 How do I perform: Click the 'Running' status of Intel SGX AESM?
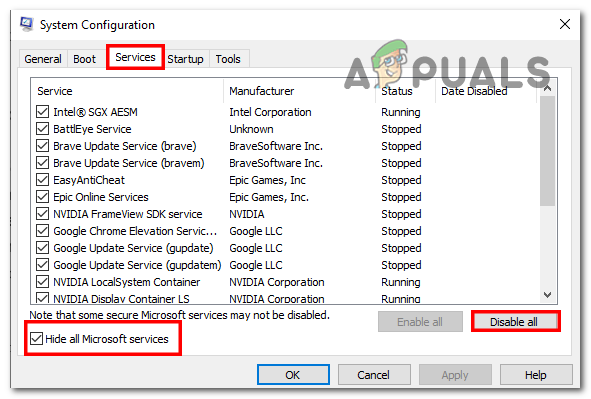coord(401,112)
